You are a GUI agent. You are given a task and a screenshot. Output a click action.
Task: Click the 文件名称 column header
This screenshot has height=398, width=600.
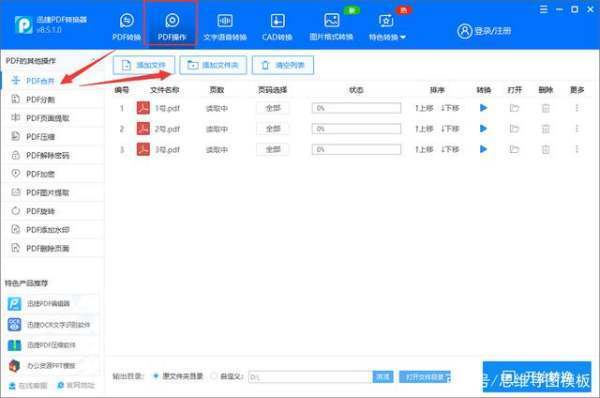pos(165,90)
